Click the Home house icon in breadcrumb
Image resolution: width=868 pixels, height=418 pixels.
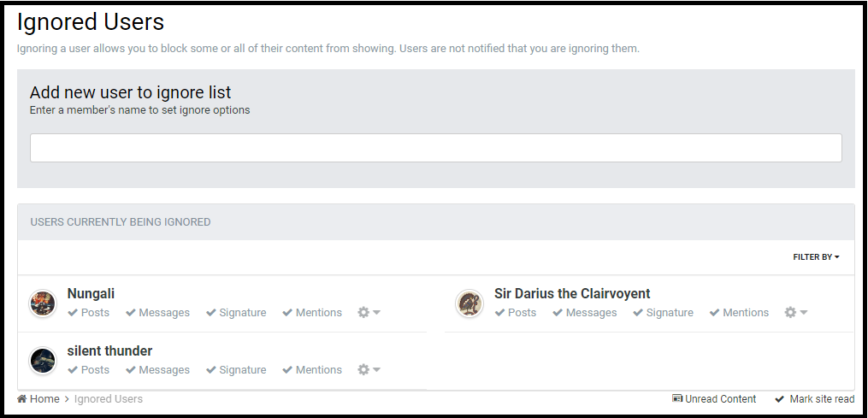pos(22,398)
